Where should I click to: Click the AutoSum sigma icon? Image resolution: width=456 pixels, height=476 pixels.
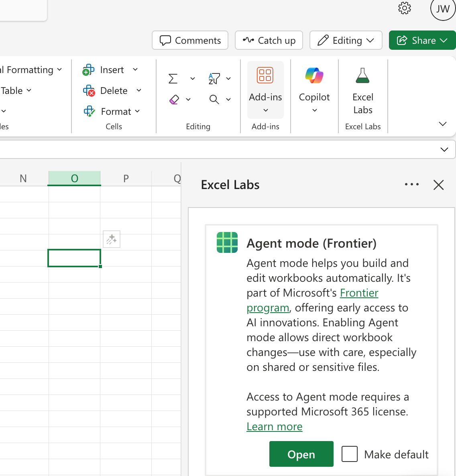173,79
